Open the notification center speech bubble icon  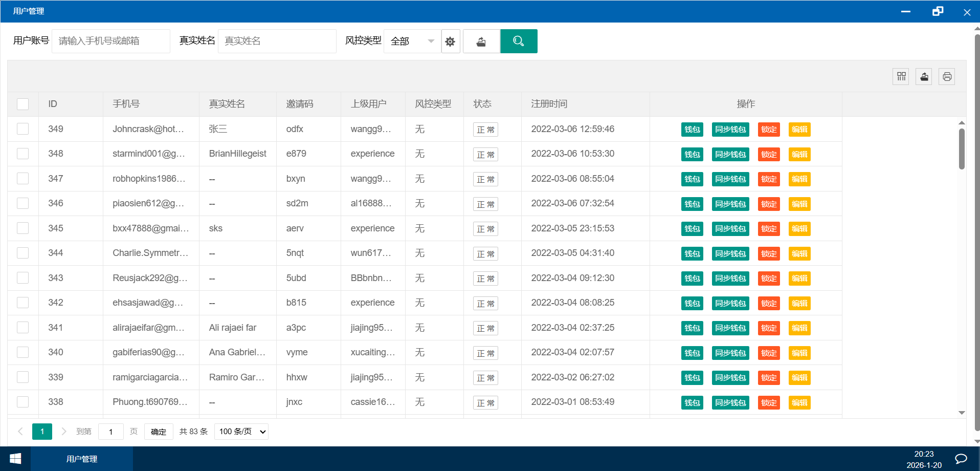point(961,459)
